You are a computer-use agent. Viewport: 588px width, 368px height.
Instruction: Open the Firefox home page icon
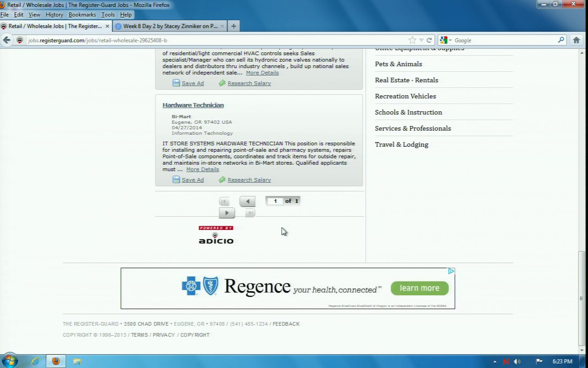tap(577, 40)
